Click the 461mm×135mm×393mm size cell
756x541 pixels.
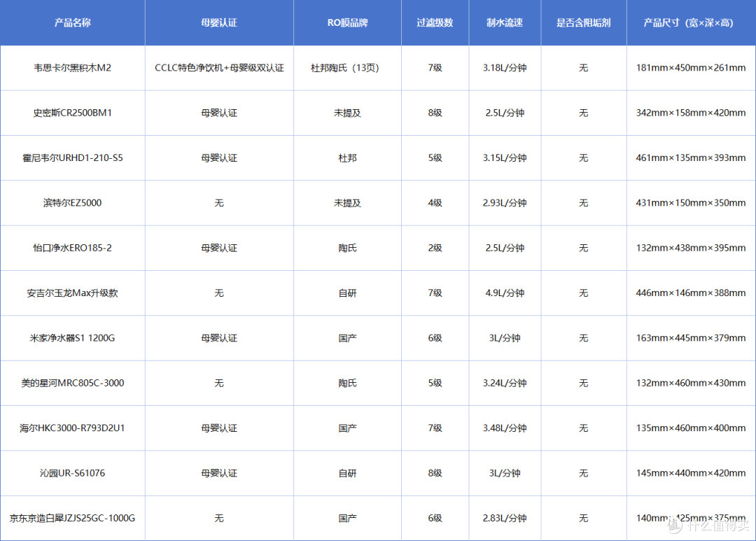pos(691,157)
